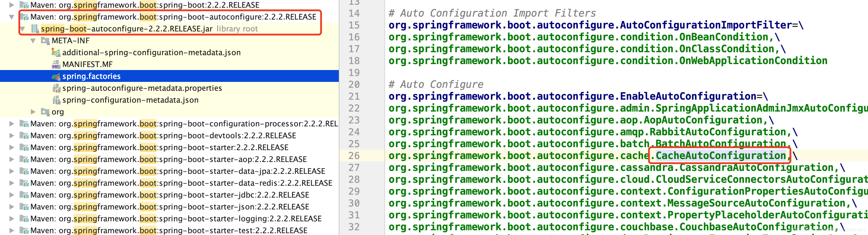Expand the spring-boot-starter:2.2.2.RELEASE library
This screenshot has height=235, width=868.
12,147
